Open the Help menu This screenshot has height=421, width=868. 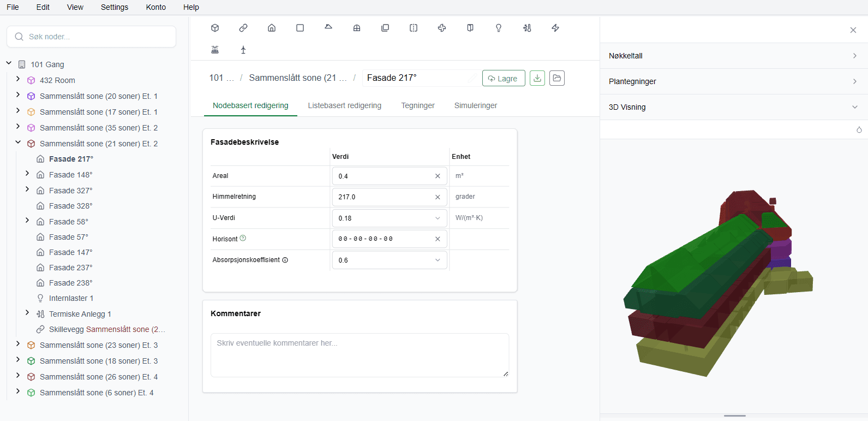pos(191,7)
